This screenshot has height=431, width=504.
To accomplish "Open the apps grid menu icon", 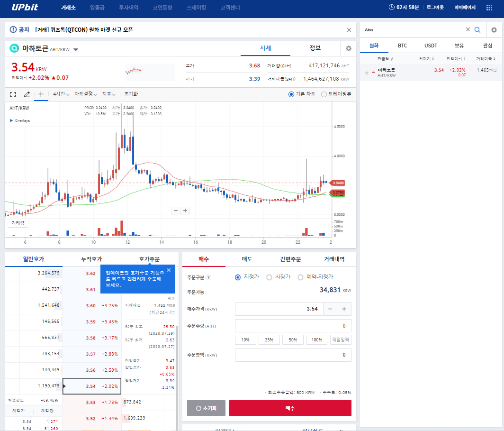I will [x=489, y=8].
